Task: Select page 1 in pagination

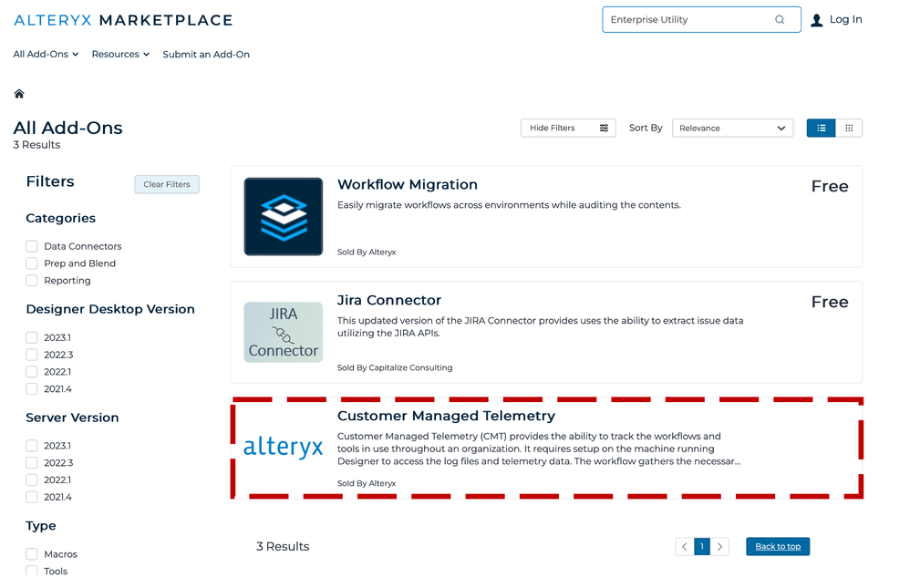Action: [702, 547]
